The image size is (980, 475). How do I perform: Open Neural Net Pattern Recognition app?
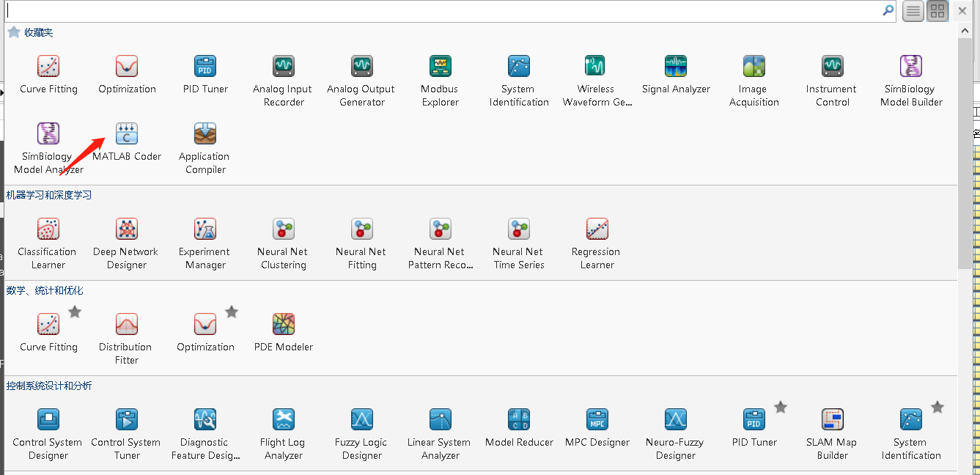tap(440, 243)
